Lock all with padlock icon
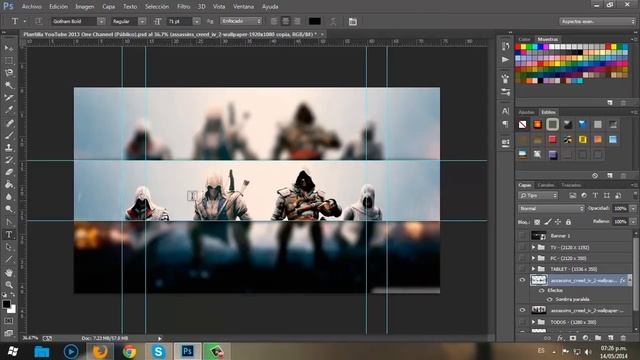This screenshot has height=360, width=640. coord(568,222)
